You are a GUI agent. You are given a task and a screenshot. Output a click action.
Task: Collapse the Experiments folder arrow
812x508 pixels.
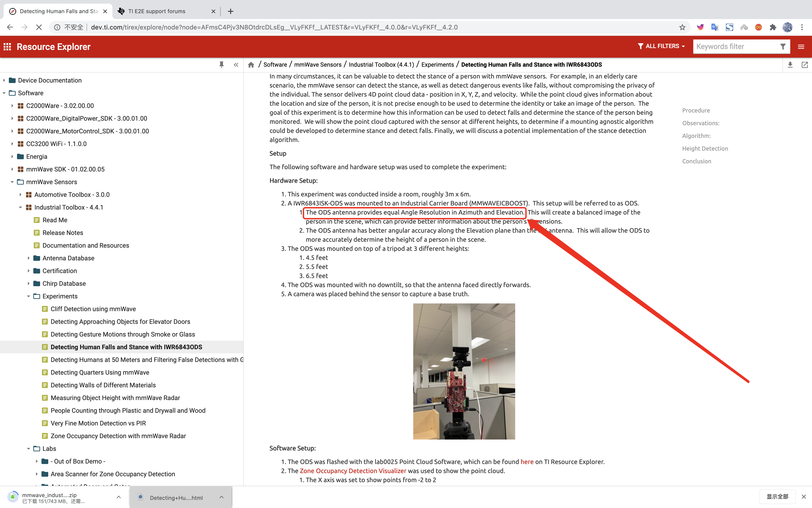pyautogui.click(x=29, y=296)
